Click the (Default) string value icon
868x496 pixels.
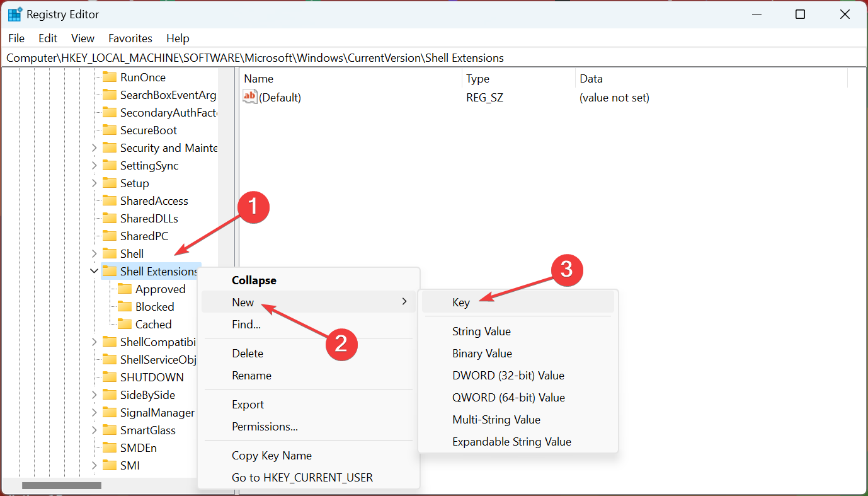pos(250,97)
